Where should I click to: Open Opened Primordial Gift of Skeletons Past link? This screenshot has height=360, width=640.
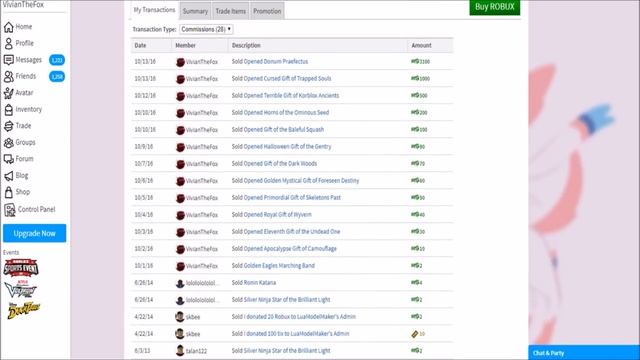[292, 198]
